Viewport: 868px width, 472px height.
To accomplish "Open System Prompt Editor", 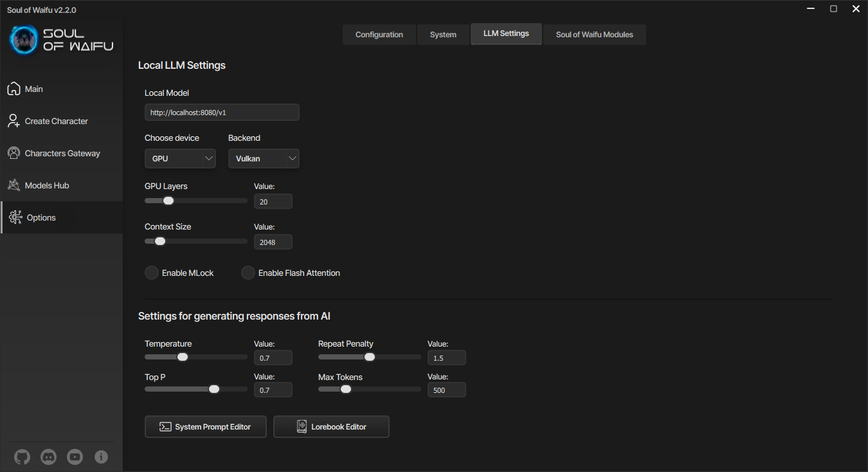I will point(206,426).
